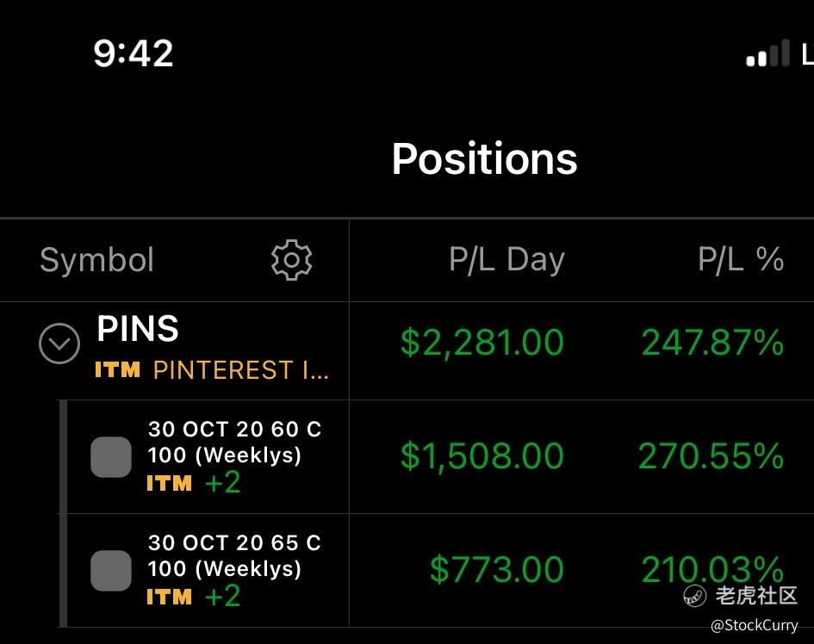Tap the ITM badge under PINS

click(x=117, y=370)
